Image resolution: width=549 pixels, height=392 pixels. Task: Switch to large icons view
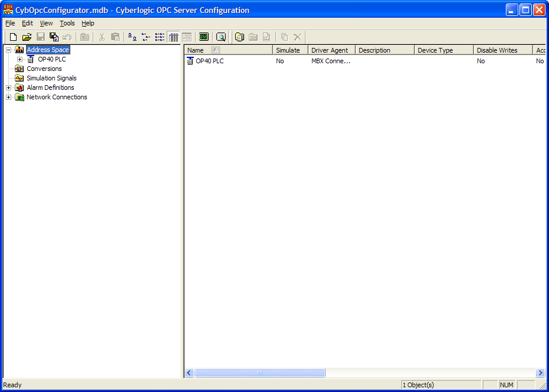coord(132,37)
